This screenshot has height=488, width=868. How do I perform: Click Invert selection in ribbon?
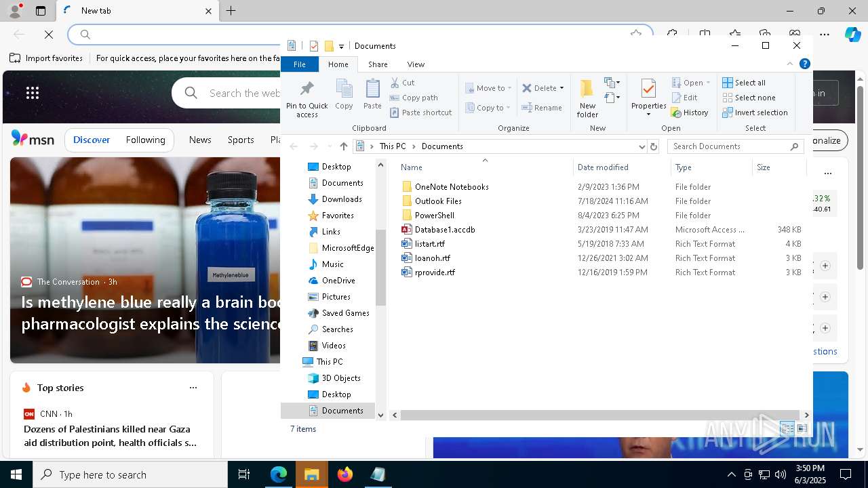755,113
